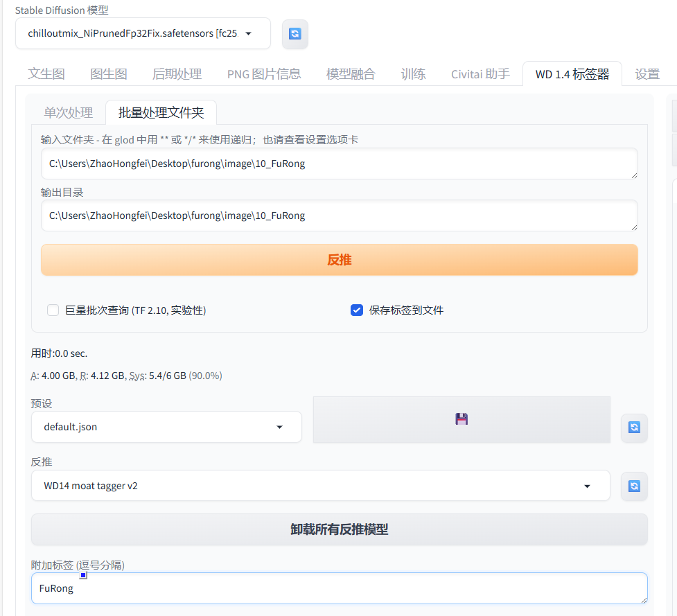Click the 输入文件夹 path field

coord(339,164)
